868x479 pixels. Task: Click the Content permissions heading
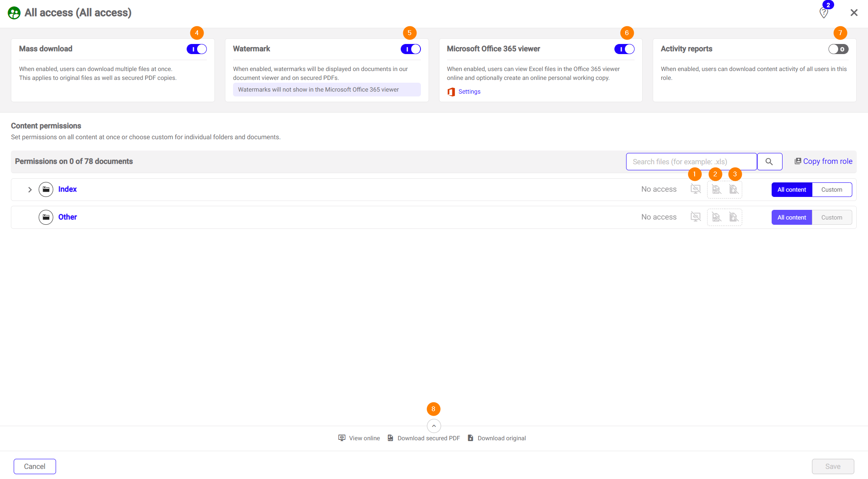[x=46, y=126]
